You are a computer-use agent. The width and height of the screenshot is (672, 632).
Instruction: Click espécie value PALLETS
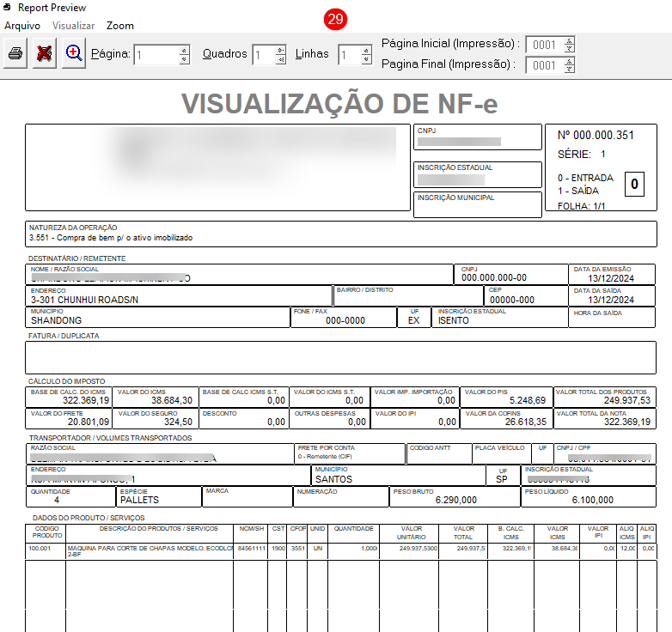point(139,500)
